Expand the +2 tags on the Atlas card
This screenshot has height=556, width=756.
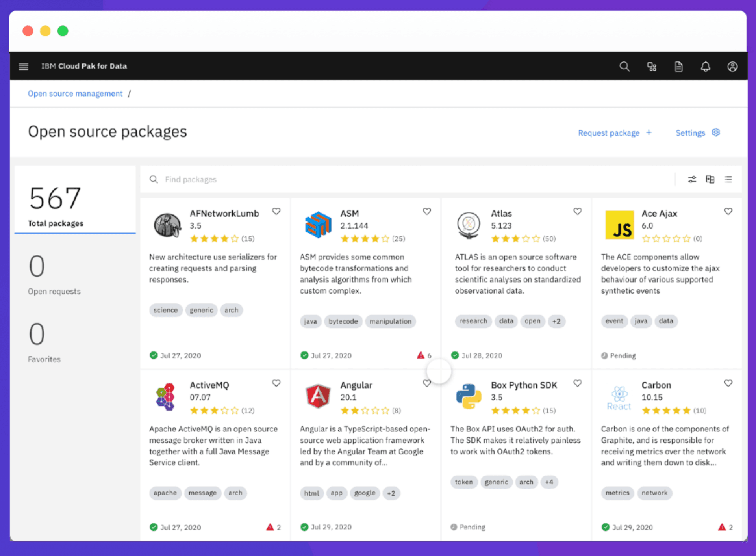[x=557, y=321]
